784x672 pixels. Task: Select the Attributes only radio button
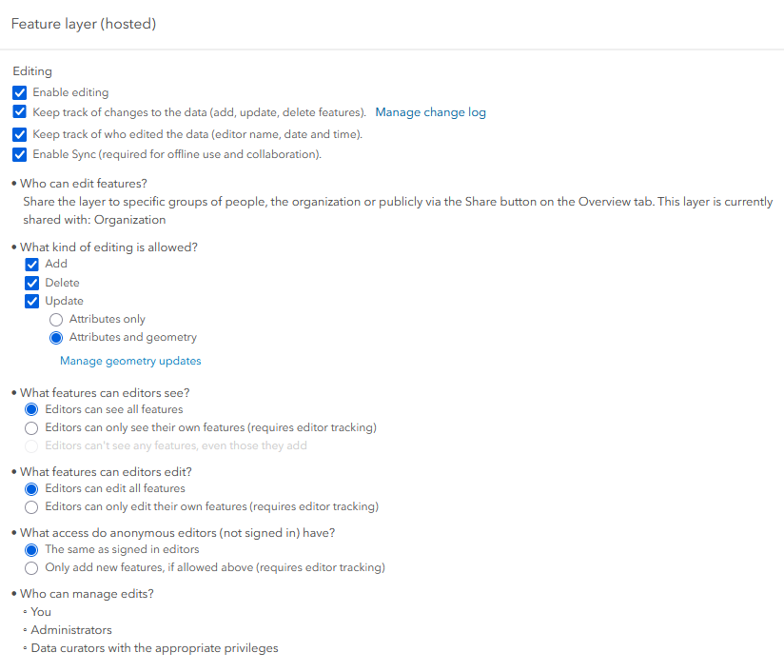[x=56, y=320]
